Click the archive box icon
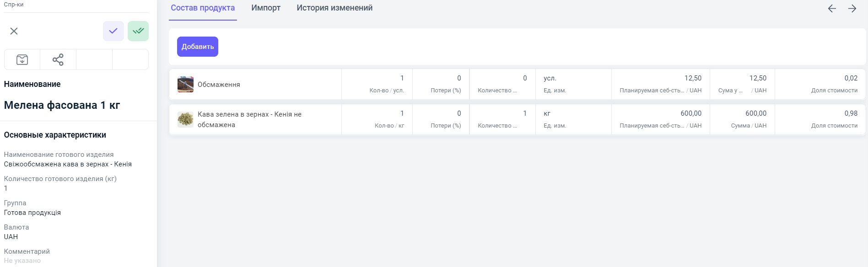Viewport: 868px width, 267px height. [22, 60]
